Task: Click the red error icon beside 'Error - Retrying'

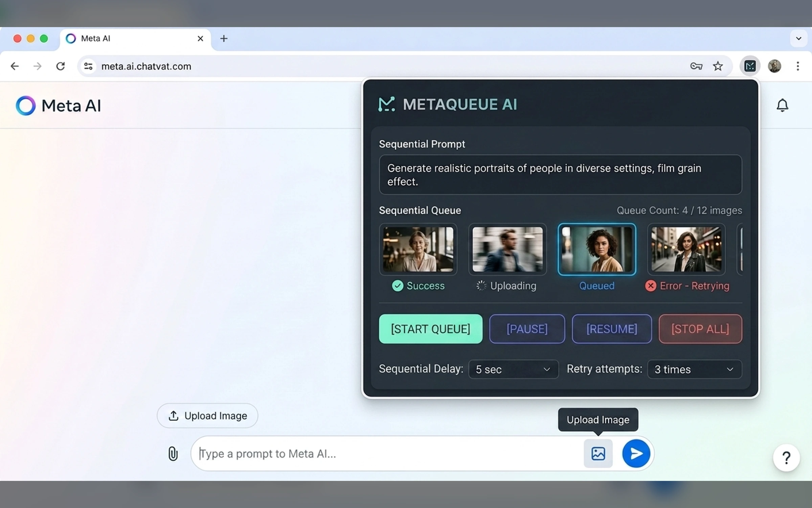Action: (650, 286)
